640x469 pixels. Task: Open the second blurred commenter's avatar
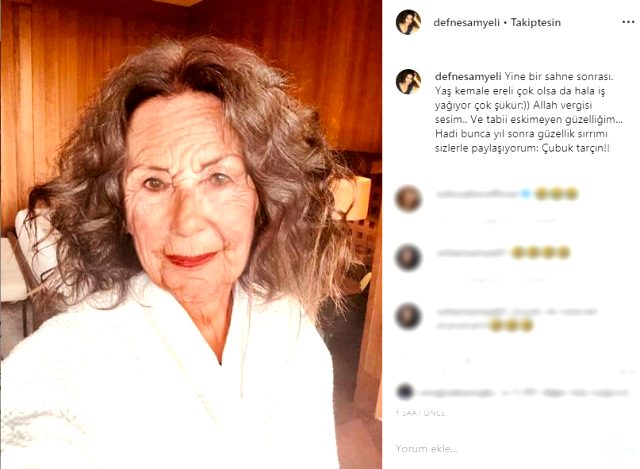(x=408, y=258)
